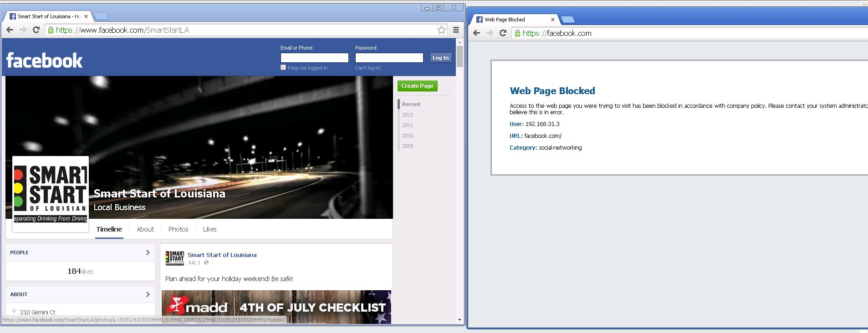Screen dimensions: 868x333
Task: Jump to 2009 in the timeline navigator
Action: [408, 146]
